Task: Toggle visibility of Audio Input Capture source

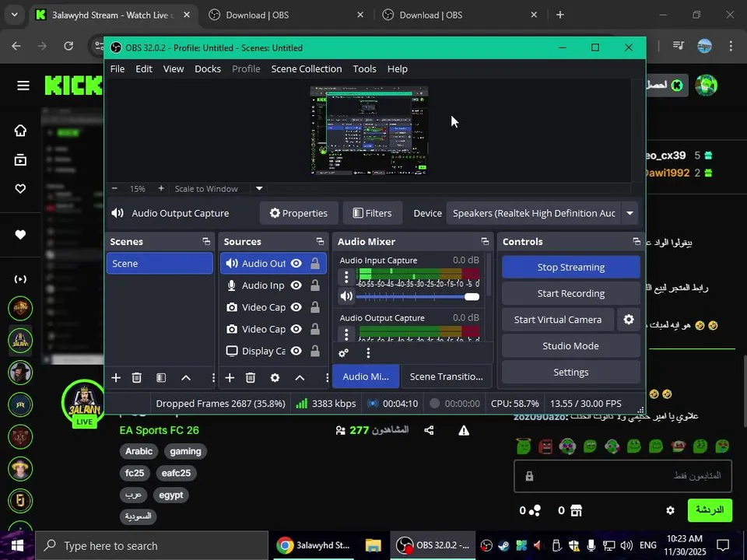Action: 296,285
